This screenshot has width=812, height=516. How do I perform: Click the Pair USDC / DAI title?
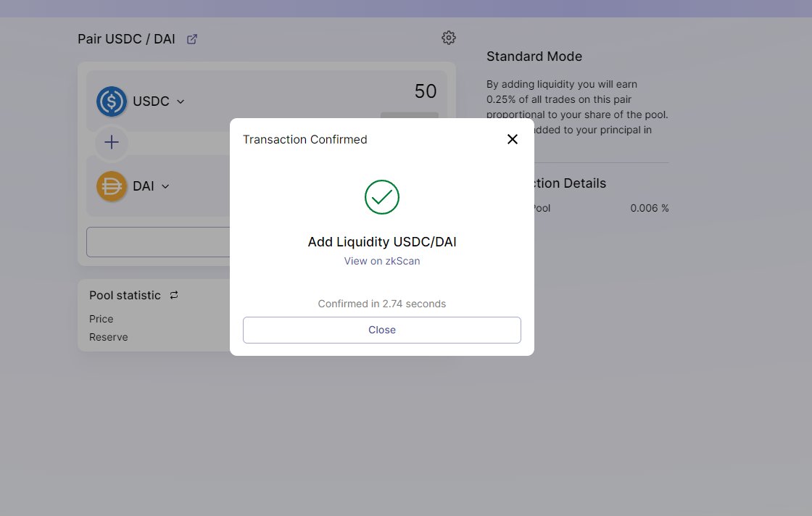point(126,39)
